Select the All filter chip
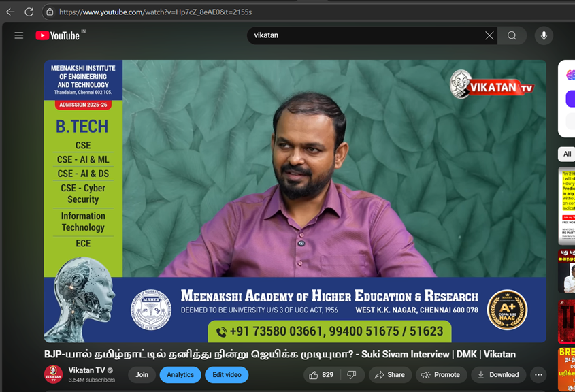575x392 pixels. (x=566, y=154)
